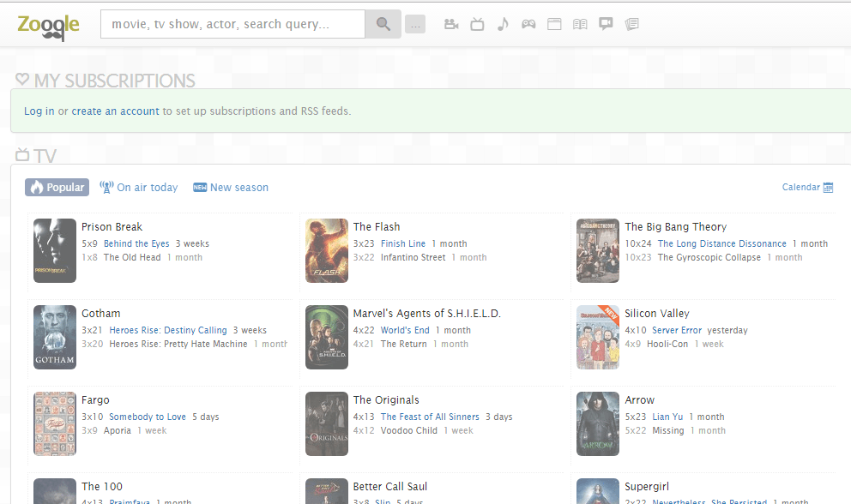Click the Gotham poster thumbnail
The height and width of the screenshot is (504, 851).
click(55, 338)
